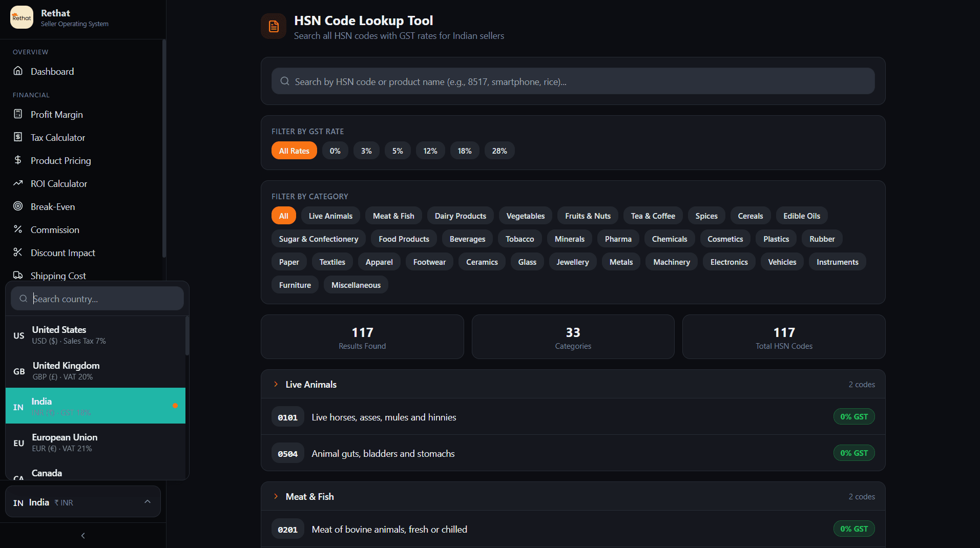Expand the Meat & Fish section
980x548 pixels.
309,496
